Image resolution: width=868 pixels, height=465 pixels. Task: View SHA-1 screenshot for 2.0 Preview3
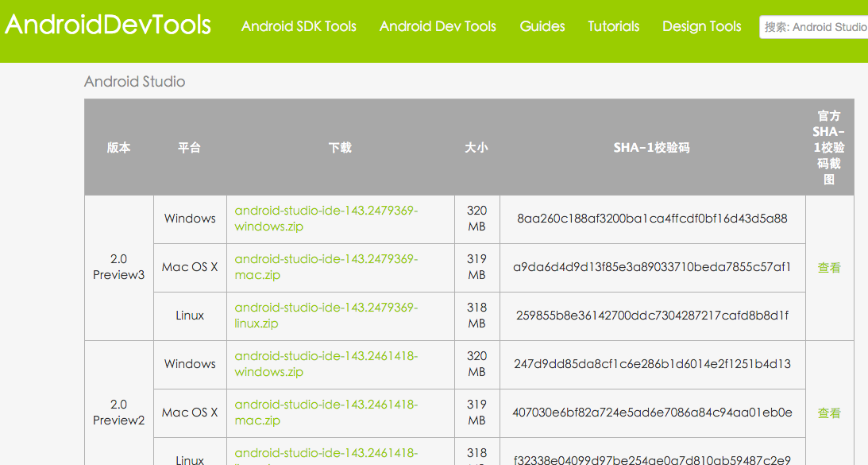(x=829, y=268)
